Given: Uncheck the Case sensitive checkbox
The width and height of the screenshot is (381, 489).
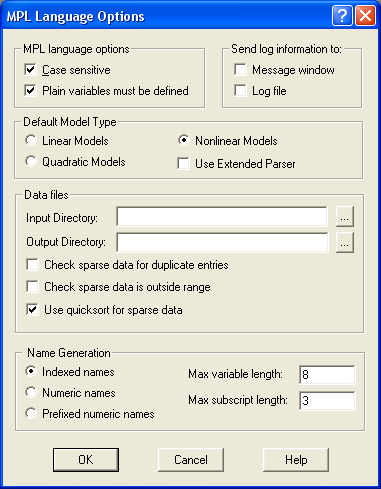Looking at the screenshot, I should click(x=30, y=70).
